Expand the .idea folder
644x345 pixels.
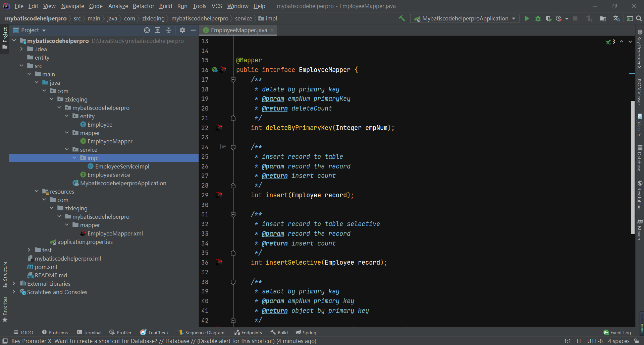pyautogui.click(x=21, y=49)
